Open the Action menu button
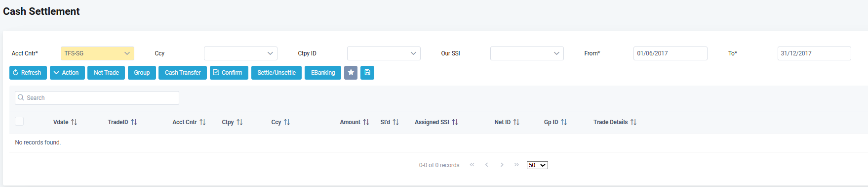 [67, 73]
